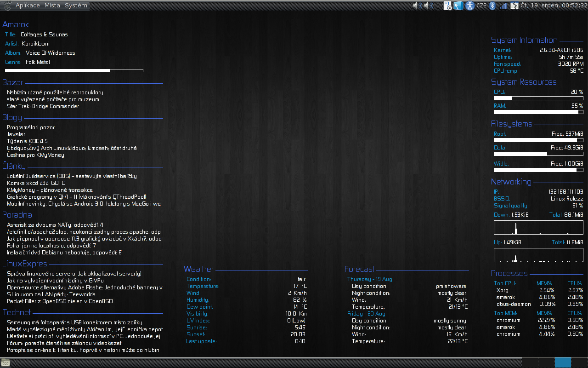This screenshot has width=588, height=368.
Task: Switch to the second workspace
Action: (546, 363)
